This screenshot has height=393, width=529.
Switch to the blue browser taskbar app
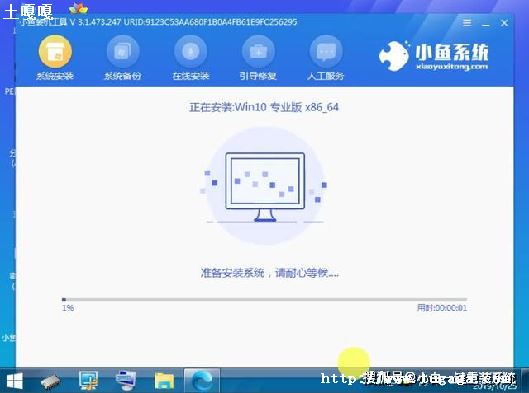(x=202, y=381)
